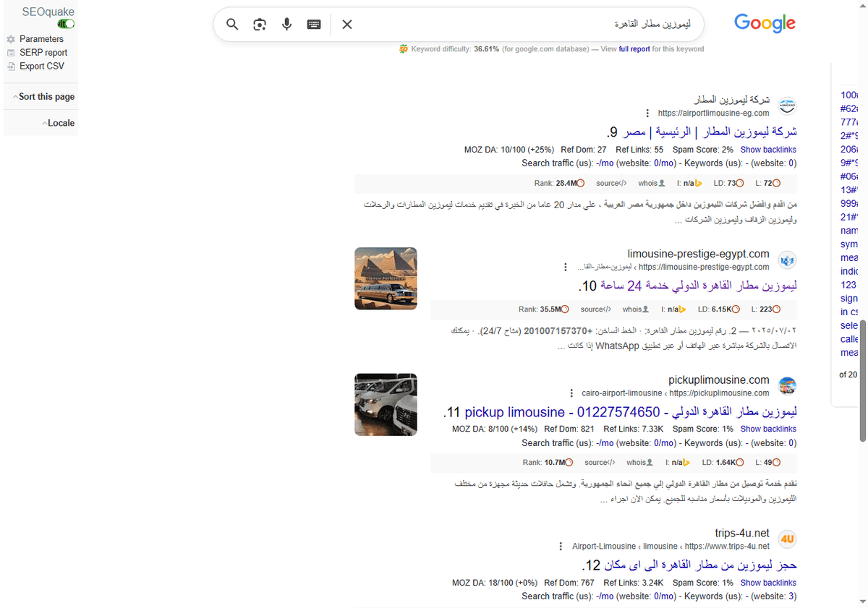This screenshot has width=868, height=608.
Task: Click Export CSV in SEOquake panel
Action: pos(42,66)
